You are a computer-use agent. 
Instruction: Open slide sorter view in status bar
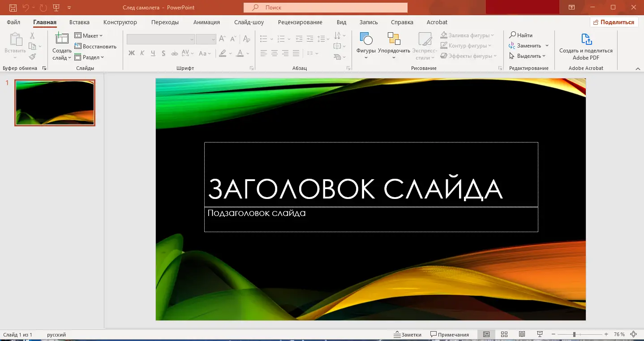(x=504, y=334)
